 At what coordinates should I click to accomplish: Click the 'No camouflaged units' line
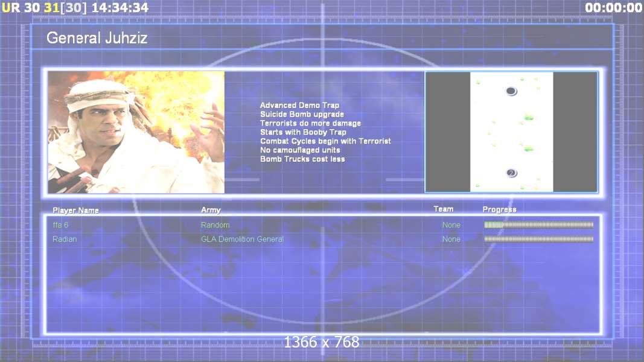tap(300, 150)
